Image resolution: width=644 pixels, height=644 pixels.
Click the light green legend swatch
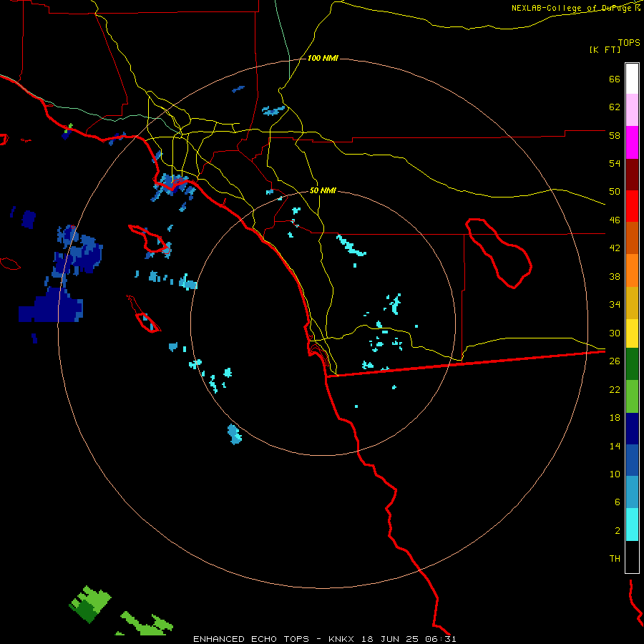[x=632, y=396]
